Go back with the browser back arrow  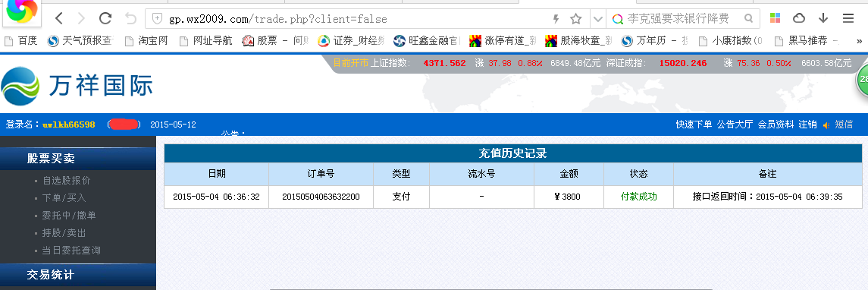pos(60,19)
